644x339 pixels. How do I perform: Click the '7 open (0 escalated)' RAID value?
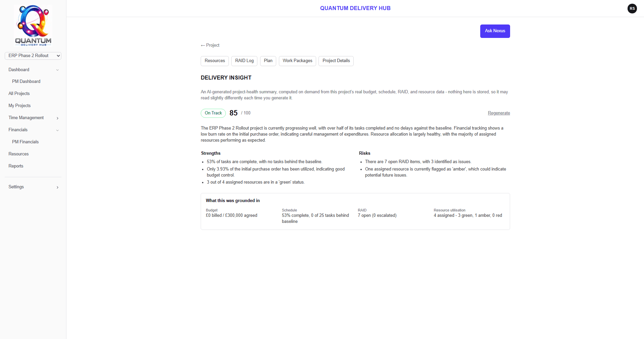click(377, 215)
